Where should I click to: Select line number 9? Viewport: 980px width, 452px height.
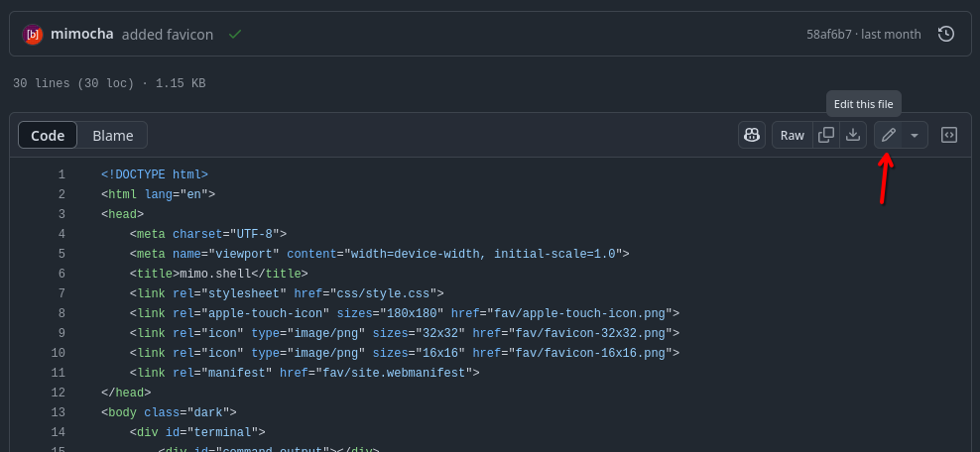(x=61, y=333)
